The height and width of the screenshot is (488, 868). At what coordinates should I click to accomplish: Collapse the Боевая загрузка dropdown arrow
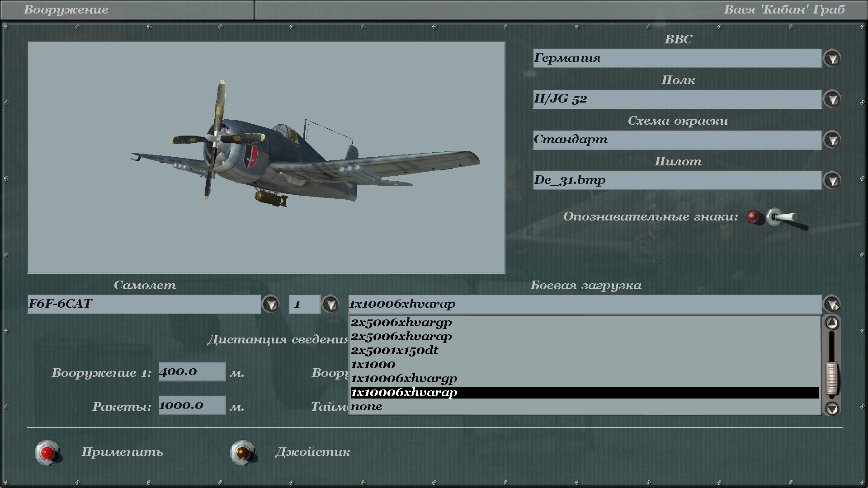(x=831, y=304)
